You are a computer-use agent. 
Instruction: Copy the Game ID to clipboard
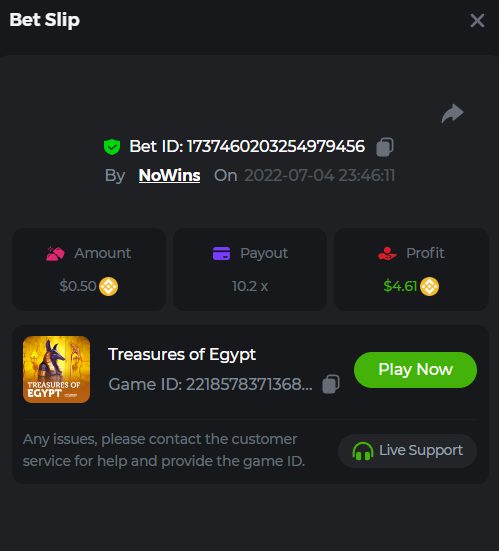click(331, 384)
